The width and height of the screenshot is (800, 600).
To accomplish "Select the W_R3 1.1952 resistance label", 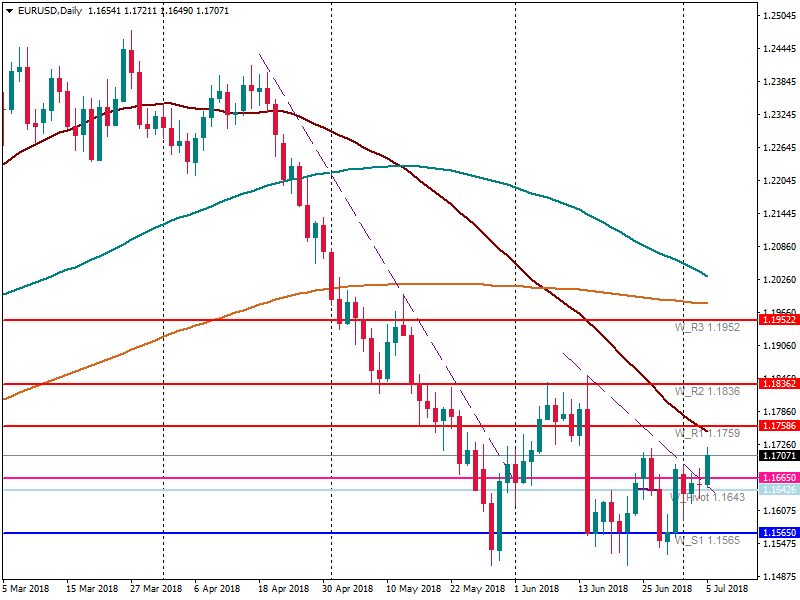I will click(x=707, y=327).
